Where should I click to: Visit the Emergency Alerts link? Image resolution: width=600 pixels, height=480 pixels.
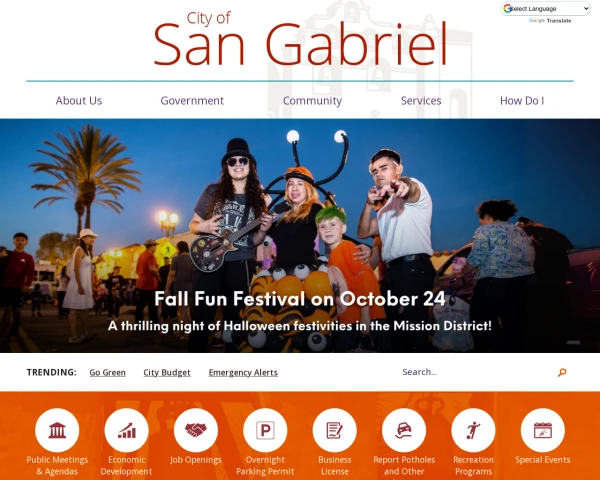243,372
